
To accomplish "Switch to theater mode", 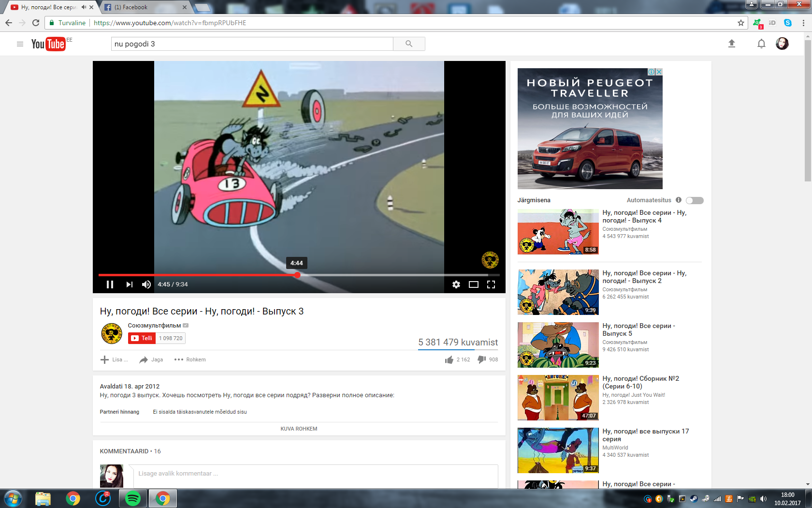I will [474, 284].
